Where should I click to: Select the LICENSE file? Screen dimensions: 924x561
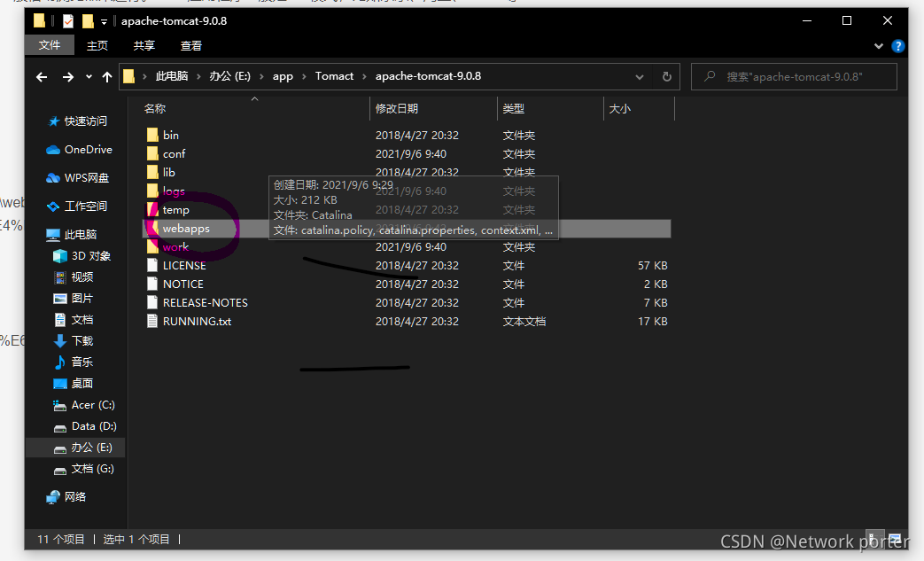[x=184, y=266]
